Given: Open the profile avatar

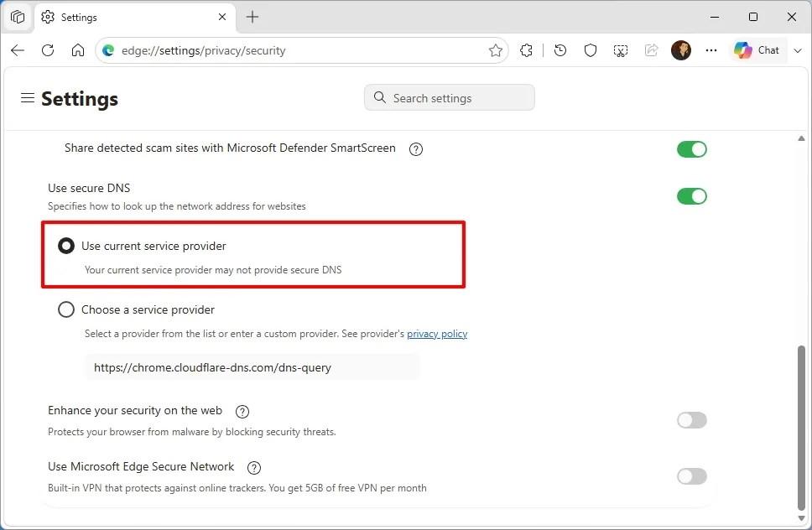Looking at the screenshot, I should pyautogui.click(x=681, y=50).
